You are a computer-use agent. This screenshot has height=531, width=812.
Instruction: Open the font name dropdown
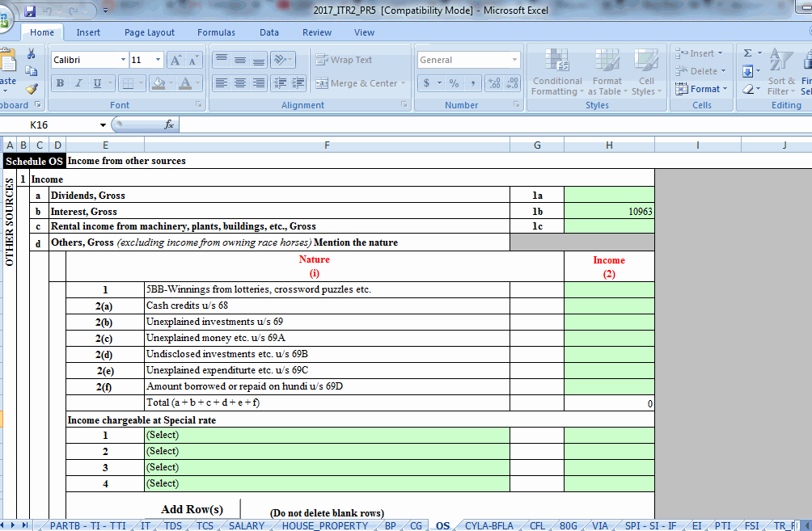pyautogui.click(x=123, y=60)
